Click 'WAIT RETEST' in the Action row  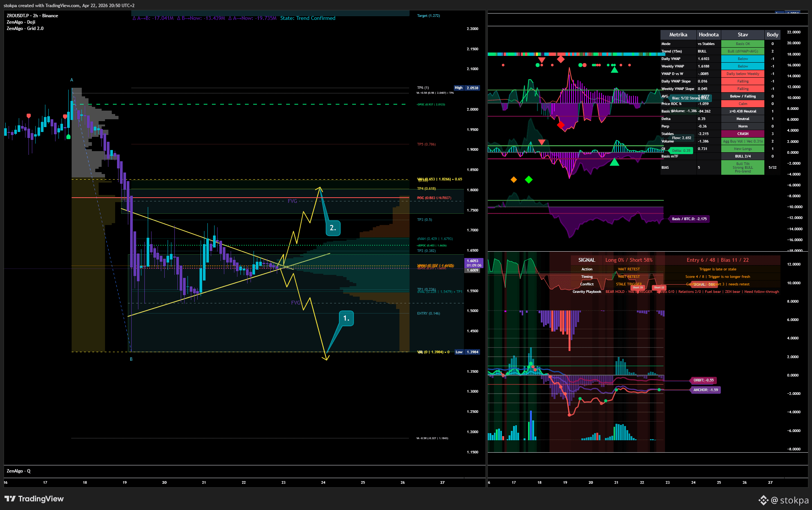[x=629, y=269]
